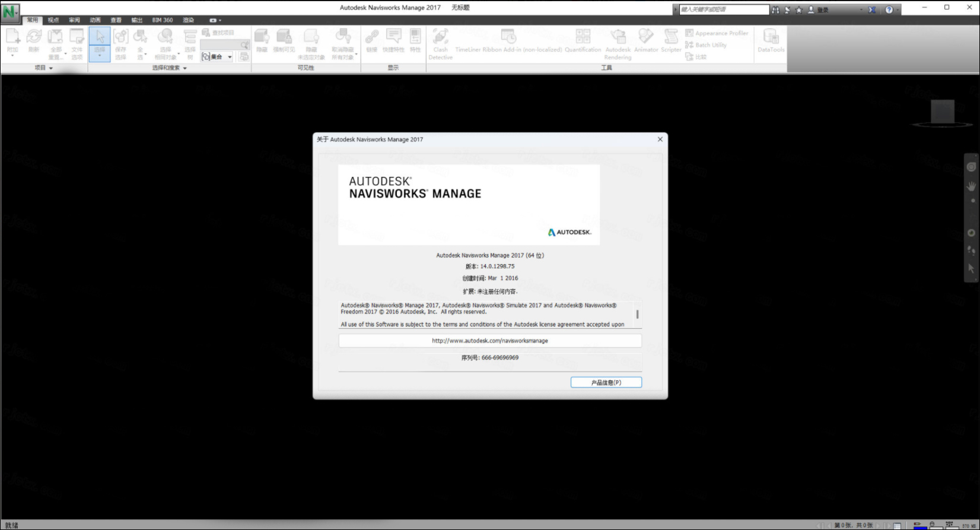Screen dimensions: 980x530
Task: Switch to the BIM 360 tab
Action: (x=163, y=20)
